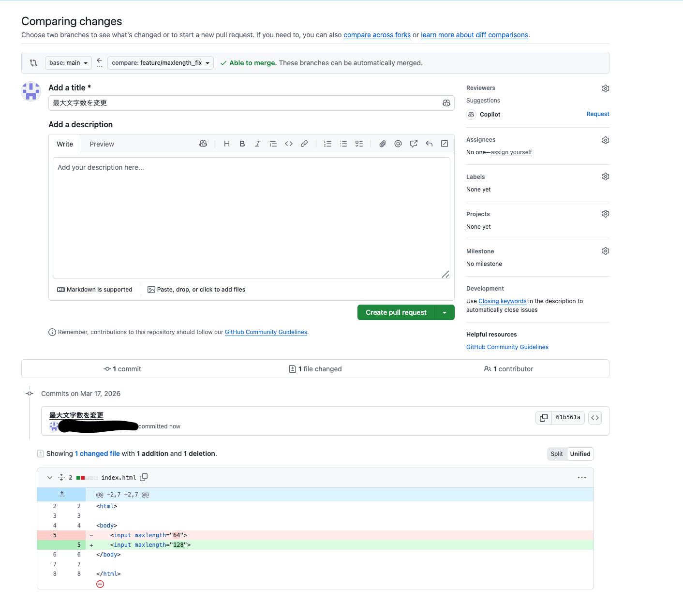Follow the compare across forks link
The width and height of the screenshot is (683, 616).
click(x=377, y=35)
